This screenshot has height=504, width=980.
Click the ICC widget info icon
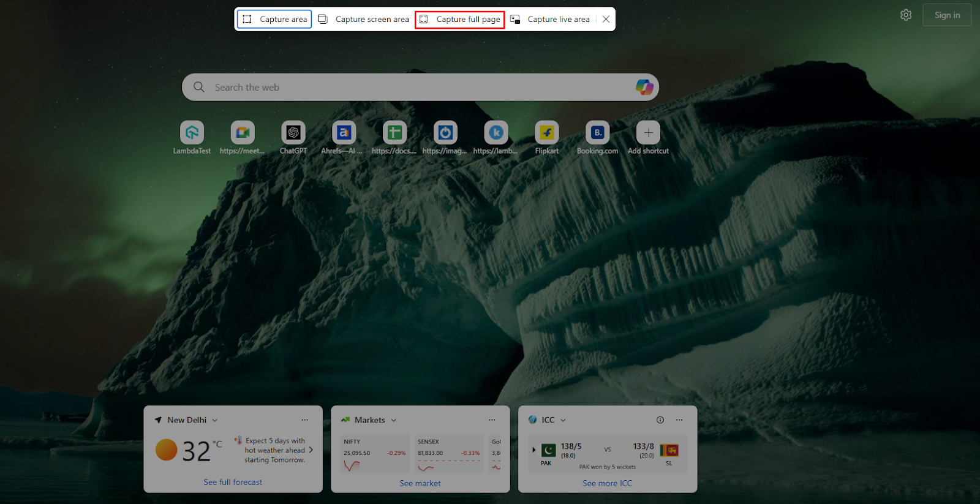pyautogui.click(x=660, y=420)
